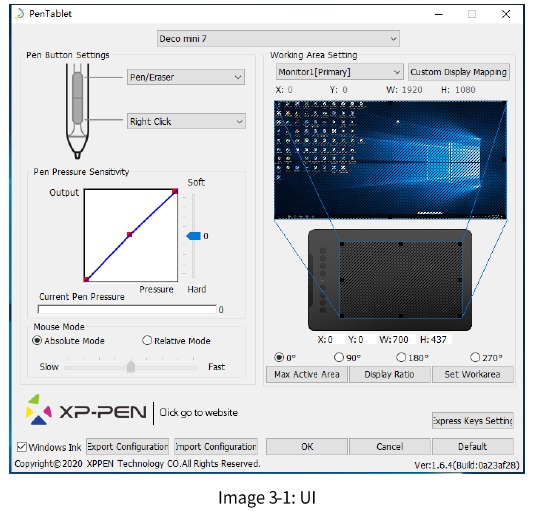Image resolution: width=546 pixels, height=516 pixels.
Task: Close the PenTablet window
Action: (506, 14)
